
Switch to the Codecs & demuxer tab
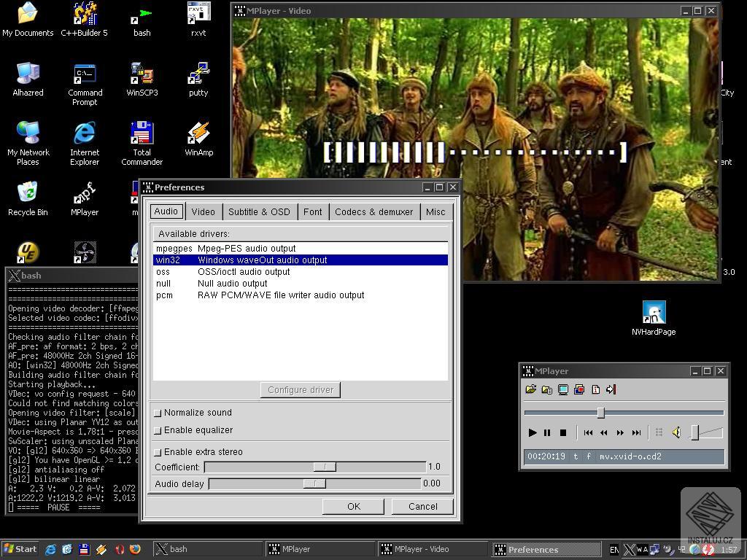pos(374,211)
